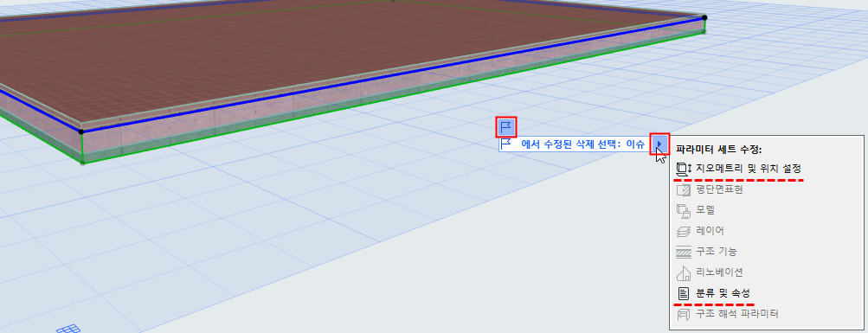Click the small grid icon on the ground plane
868x333 pixels.
click(68, 329)
